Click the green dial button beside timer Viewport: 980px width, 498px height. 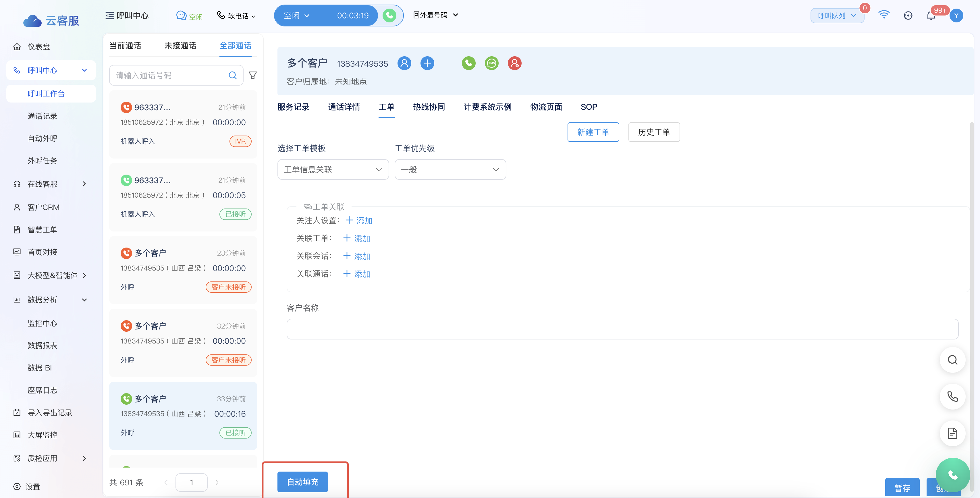pos(389,16)
